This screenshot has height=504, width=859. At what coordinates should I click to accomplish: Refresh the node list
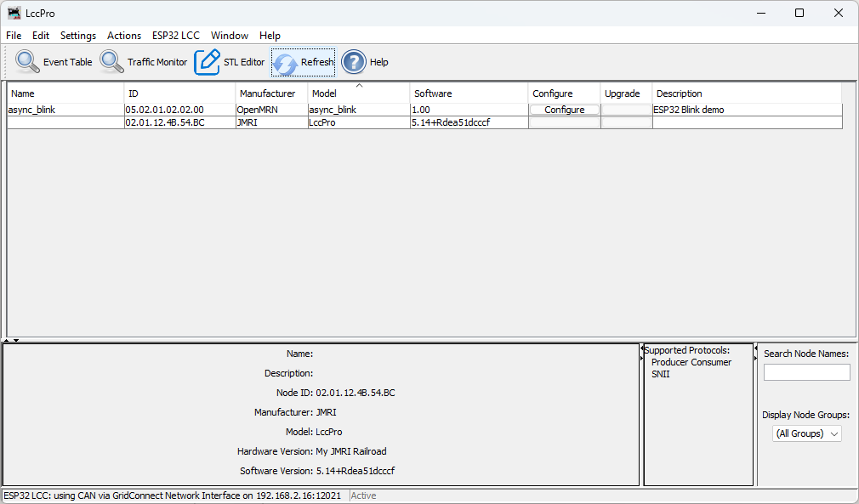click(303, 61)
